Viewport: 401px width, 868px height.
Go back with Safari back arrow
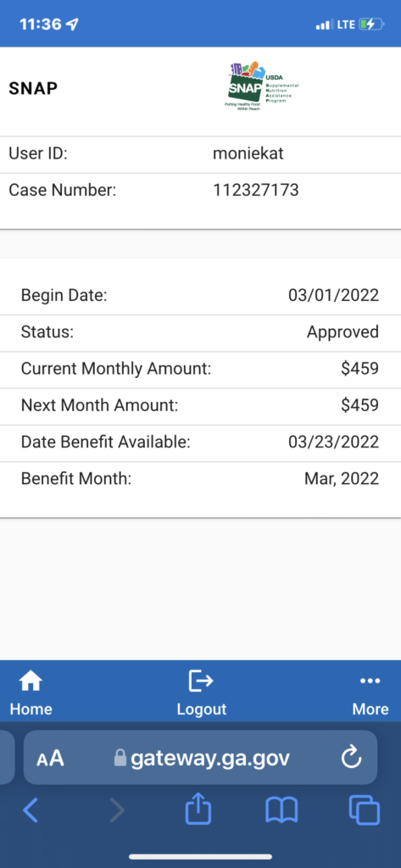click(x=31, y=810)
